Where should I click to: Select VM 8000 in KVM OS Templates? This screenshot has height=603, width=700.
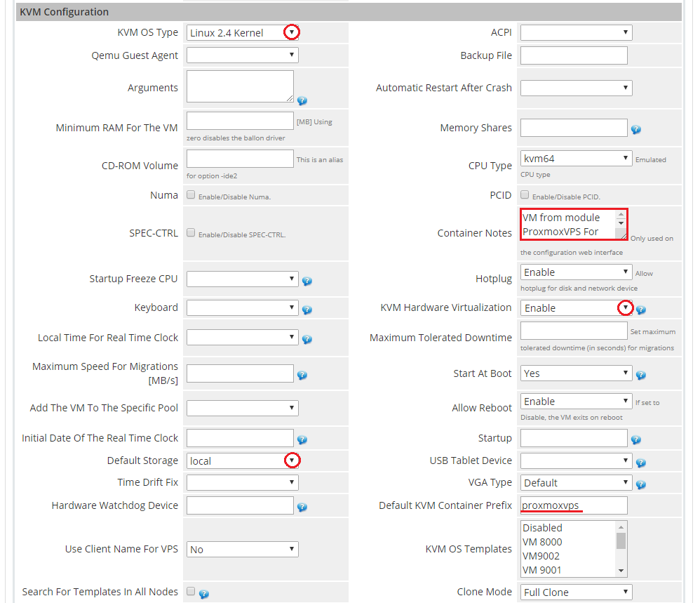pyautogui.click(x=568, y=542)
